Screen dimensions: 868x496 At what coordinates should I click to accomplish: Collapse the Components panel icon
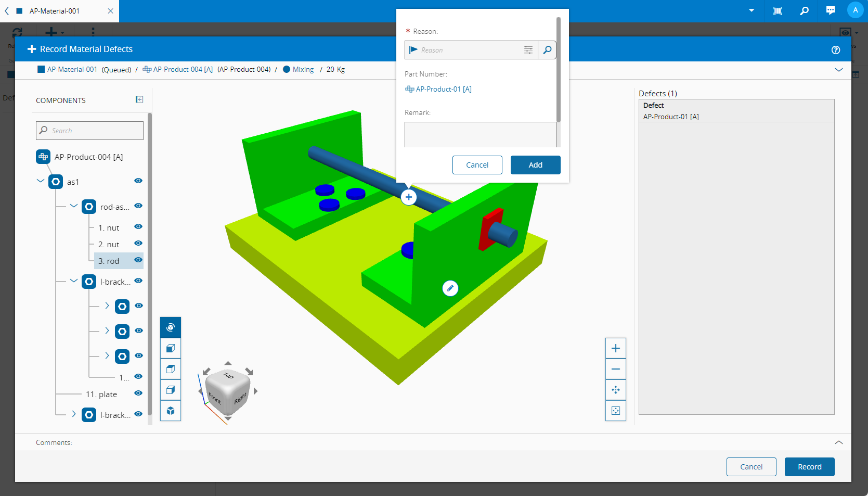(139, 99)
